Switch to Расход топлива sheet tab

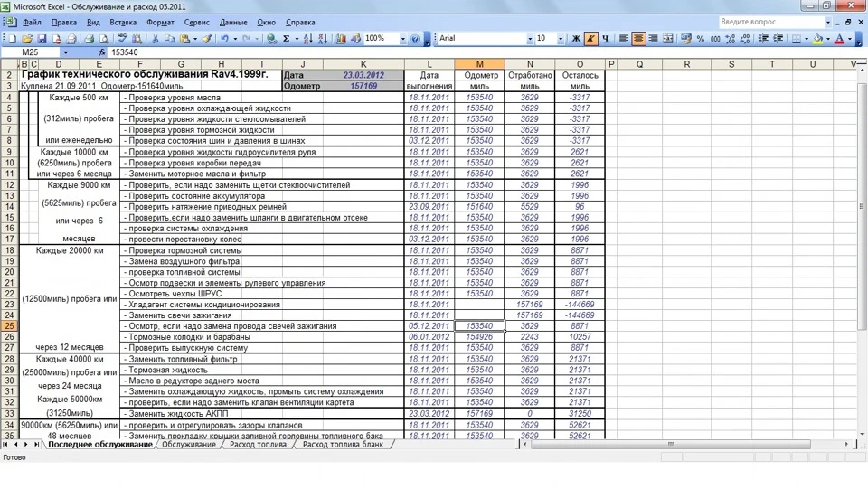(258, 444)
